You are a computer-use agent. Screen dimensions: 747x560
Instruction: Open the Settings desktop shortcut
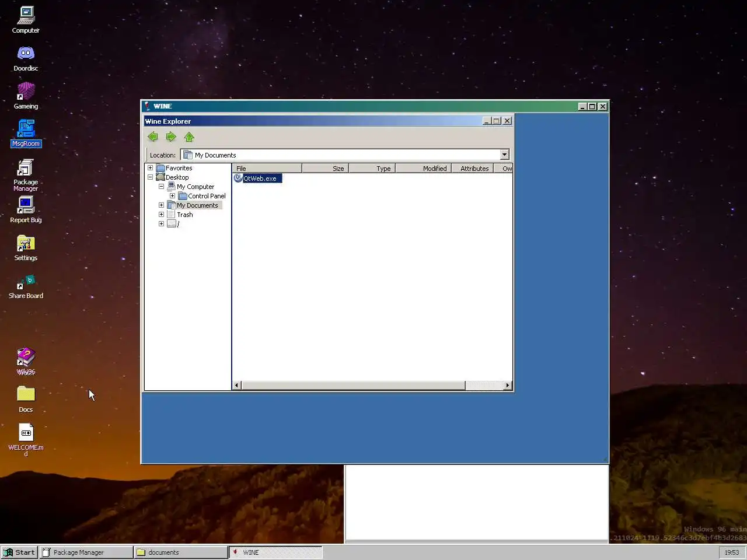click(26, 247)
